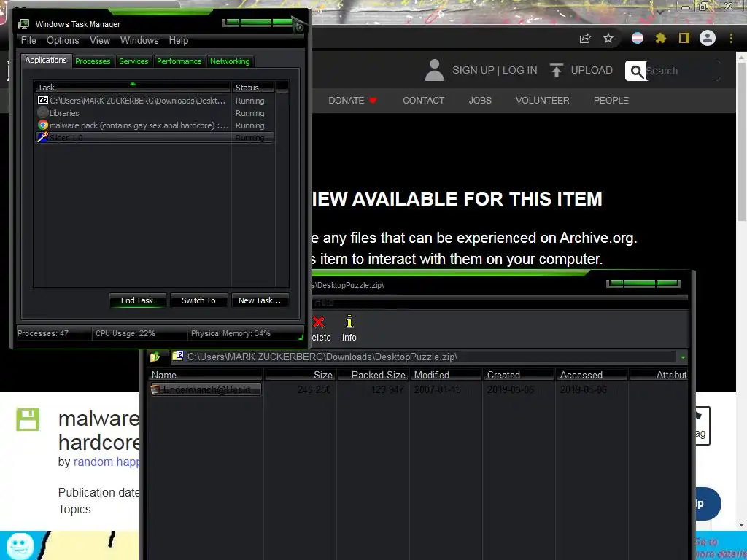The image size is (747, 560).
Task: Click the 7-Zip address bar path field
Action: point(423,357)
